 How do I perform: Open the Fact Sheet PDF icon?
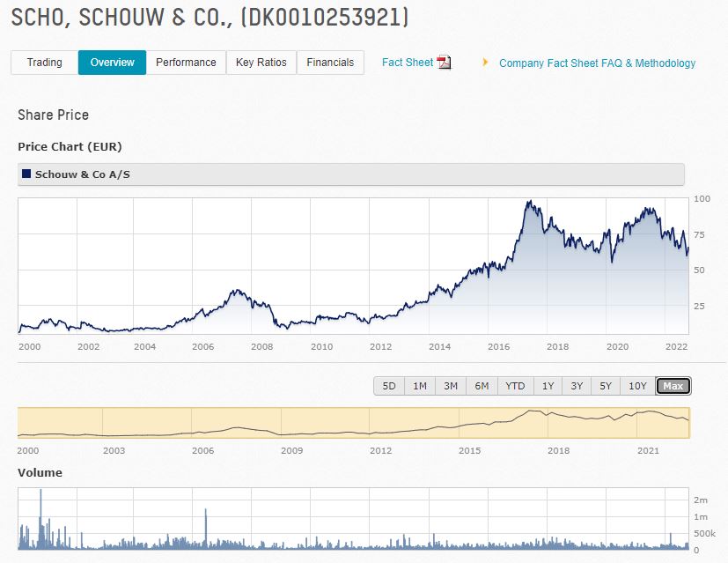click(x=444, y=63)
